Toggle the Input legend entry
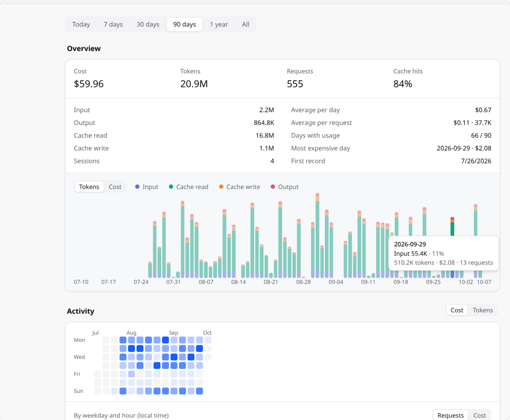 coord(147,187)
